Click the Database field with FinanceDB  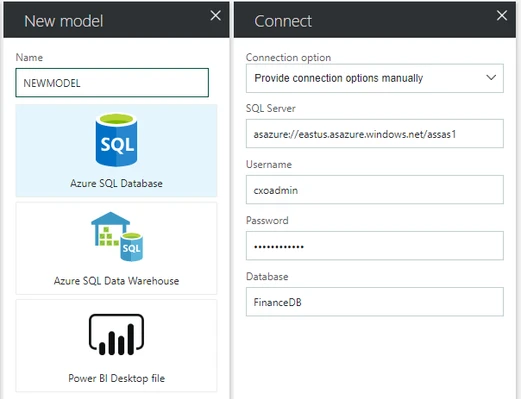pos(375,302)
